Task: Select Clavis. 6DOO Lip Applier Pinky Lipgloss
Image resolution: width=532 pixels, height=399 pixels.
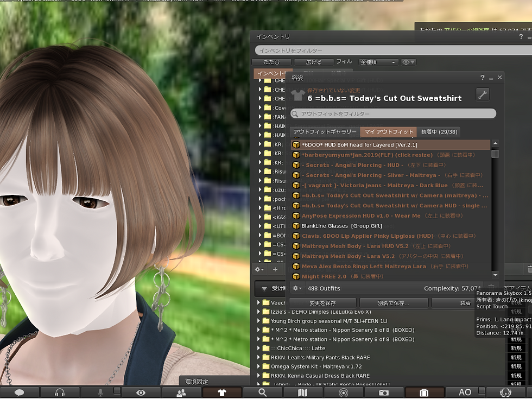Action: click(390, 236)
